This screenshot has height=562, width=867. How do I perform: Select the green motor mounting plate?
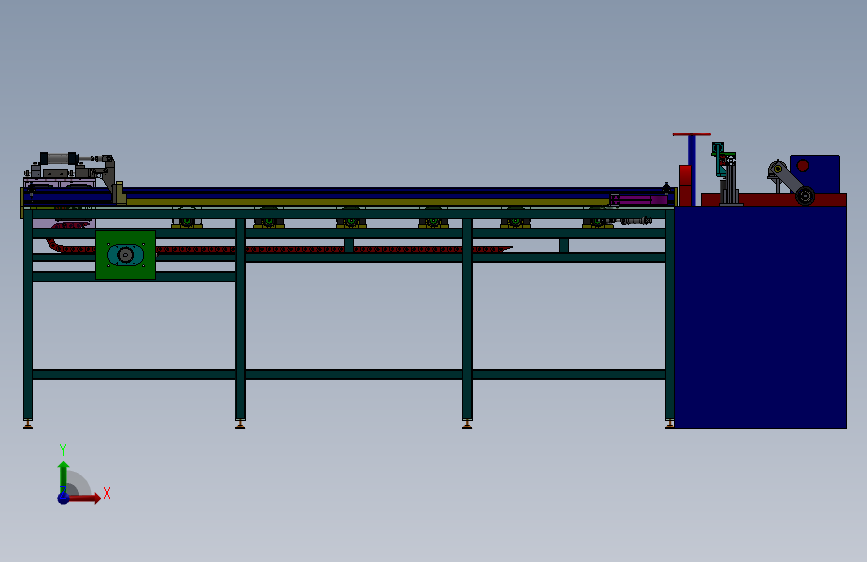click(x=126, y=255)
